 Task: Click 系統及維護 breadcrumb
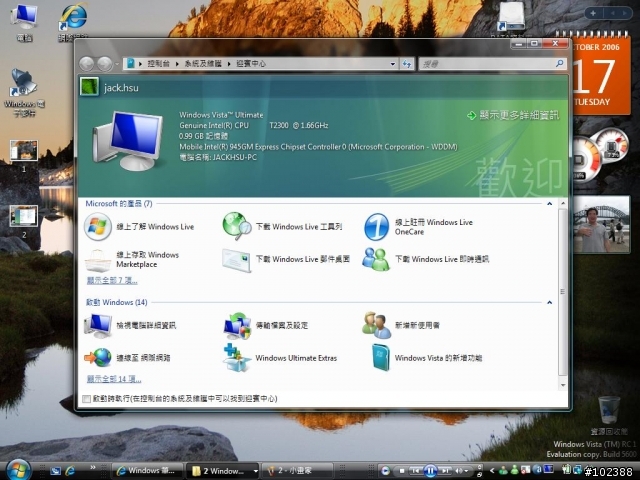click(203, 64)
